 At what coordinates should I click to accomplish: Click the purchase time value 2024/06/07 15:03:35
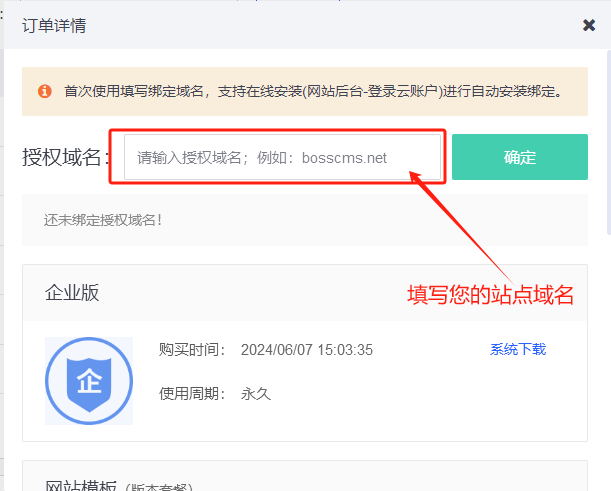click(306, 350)
